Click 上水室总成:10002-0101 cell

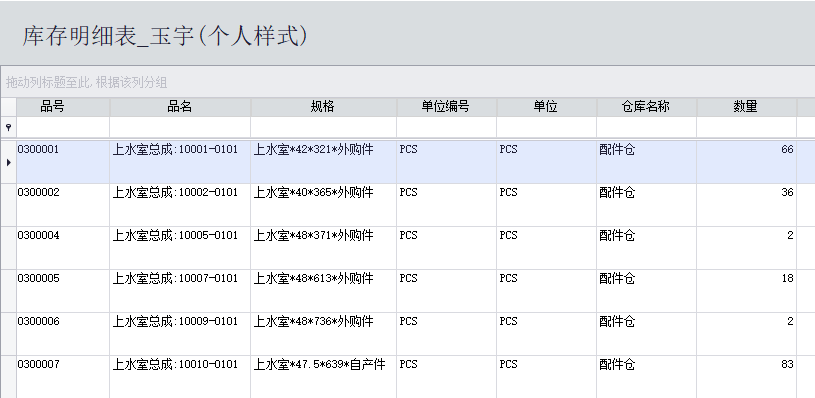[180, 205]
